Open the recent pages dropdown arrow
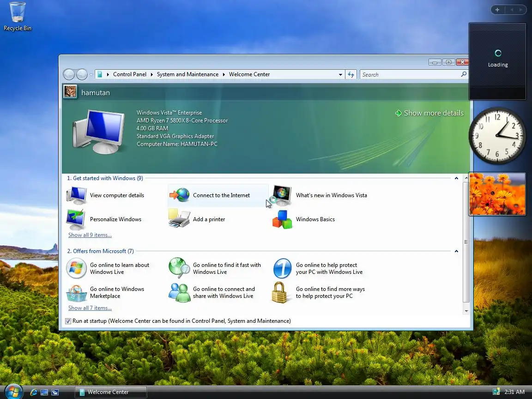Image resolution: width=532 pixels, height=399 pixels. click(x=91, y=75)
